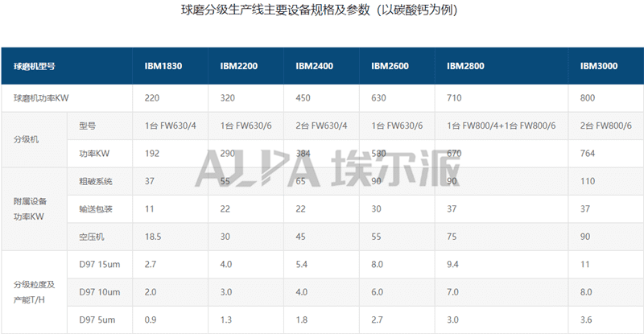
Task: Select the IBM3000 column header
Action: [598, 67]
